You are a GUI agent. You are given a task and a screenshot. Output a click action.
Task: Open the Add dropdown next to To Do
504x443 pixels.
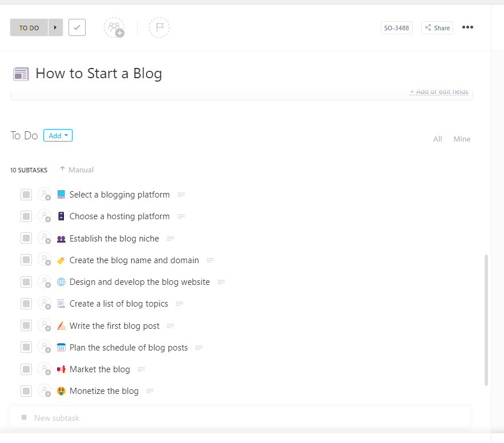(58, 135)
